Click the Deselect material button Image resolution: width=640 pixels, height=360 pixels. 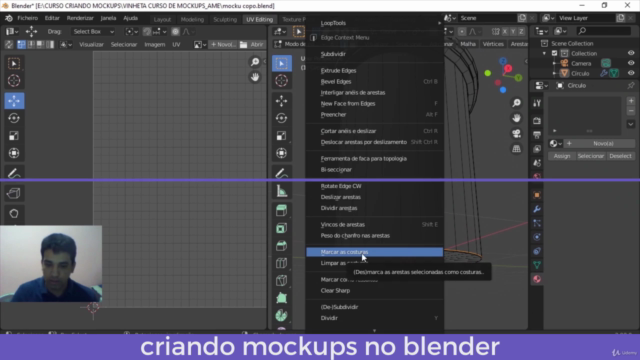click(x=620, y=156)
